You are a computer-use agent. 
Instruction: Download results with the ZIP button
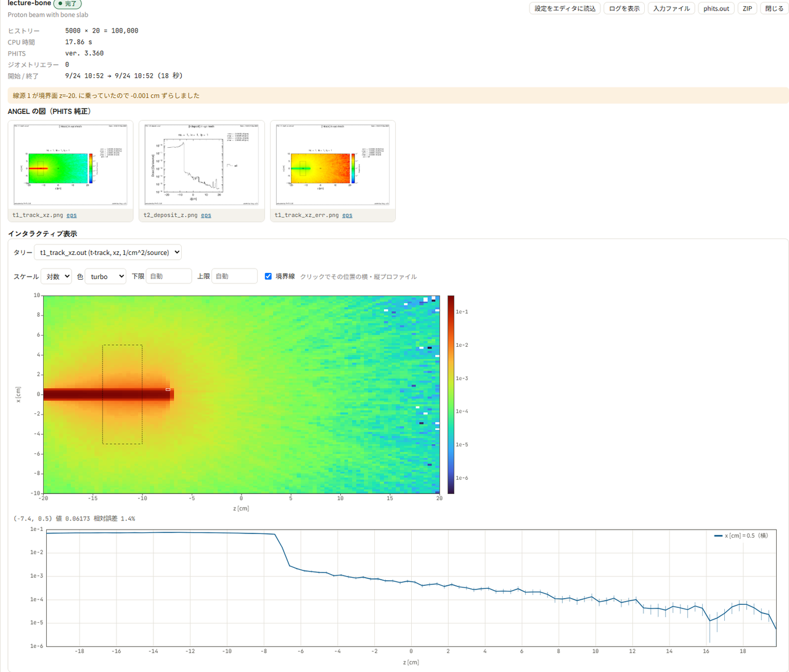747,9
